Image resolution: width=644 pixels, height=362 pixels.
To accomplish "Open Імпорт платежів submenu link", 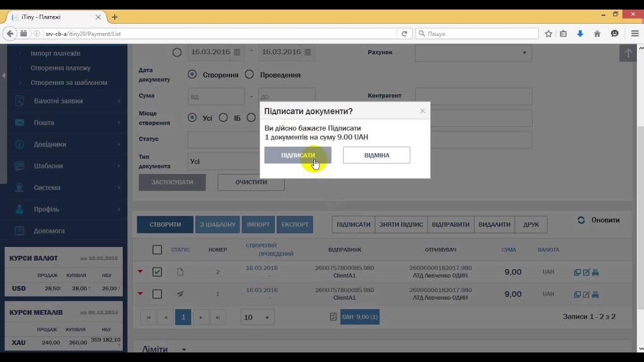I will [x=55, y=53].
